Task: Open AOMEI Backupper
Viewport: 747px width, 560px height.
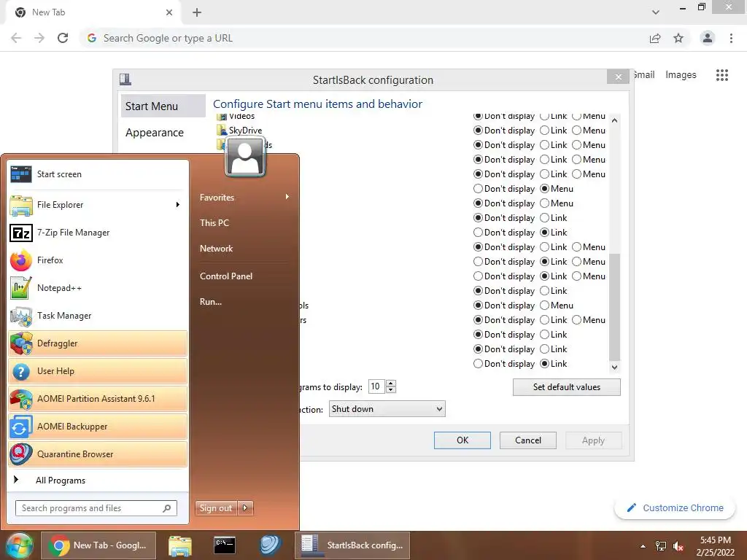Action: click(x=98, y=426)
